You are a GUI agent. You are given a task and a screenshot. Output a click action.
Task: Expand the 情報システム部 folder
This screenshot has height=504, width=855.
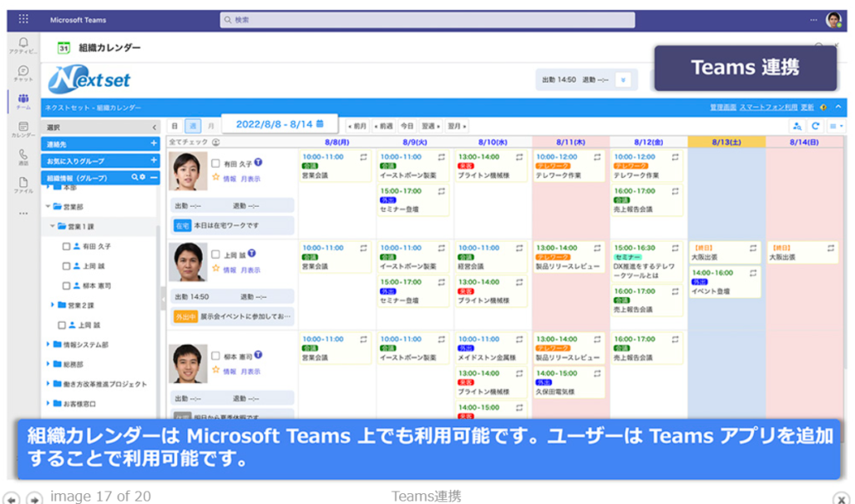point(48,345)
